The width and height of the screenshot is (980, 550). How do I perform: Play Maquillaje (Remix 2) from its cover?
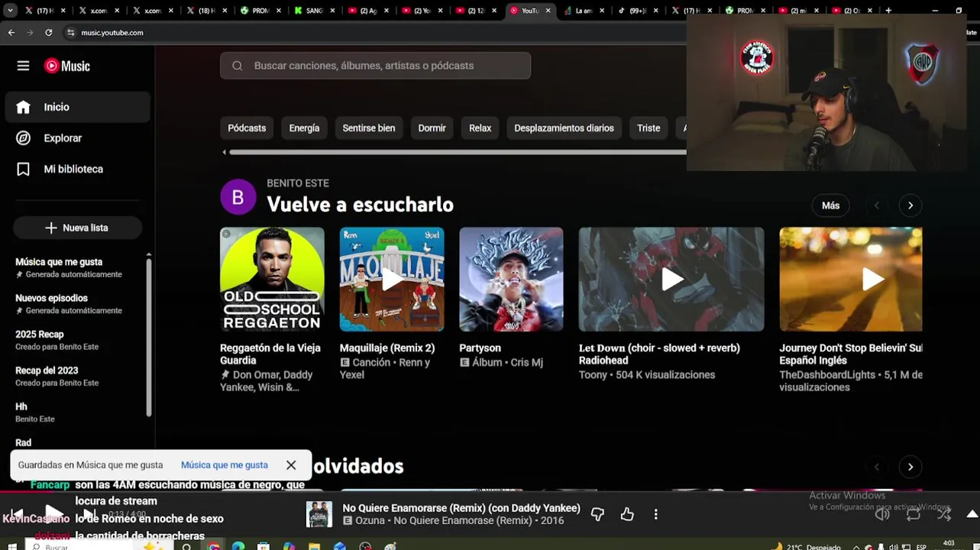click(392, 279)
